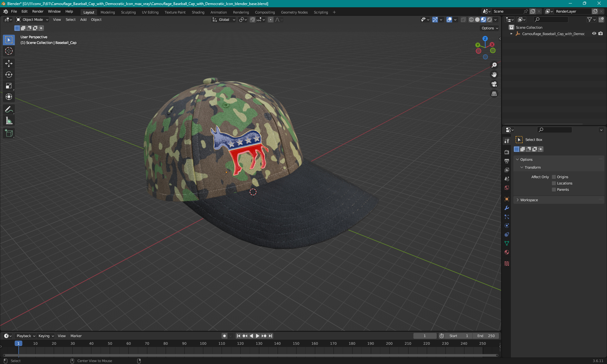Screen dimensions: 607x364
Task: Open the Object Constraints properties tab
Action: [x=507, y=234]
